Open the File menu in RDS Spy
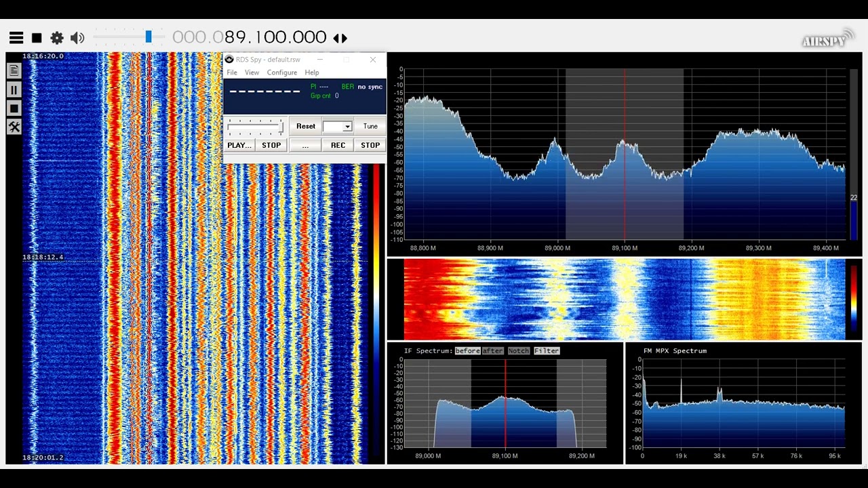 (x=232, y=73)
